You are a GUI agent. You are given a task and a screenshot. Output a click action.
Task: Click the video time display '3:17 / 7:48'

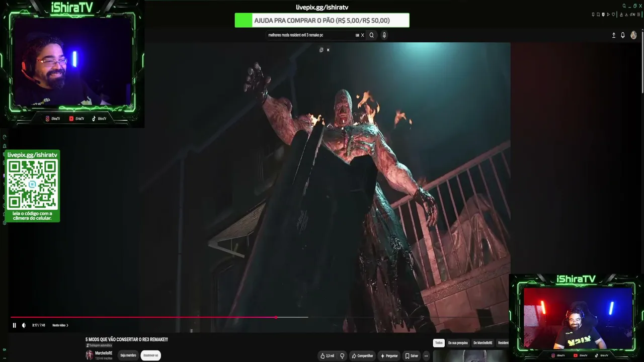[39, 325]
